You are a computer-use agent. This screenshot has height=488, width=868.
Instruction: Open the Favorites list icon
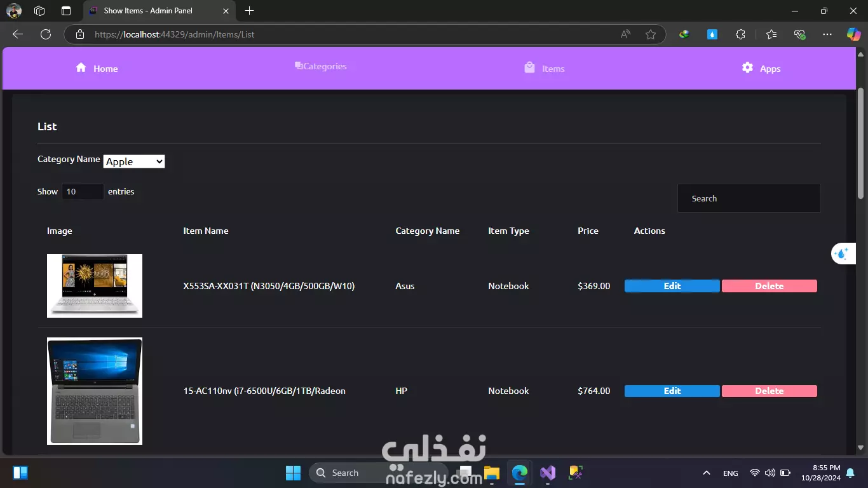tap(771, 34)
